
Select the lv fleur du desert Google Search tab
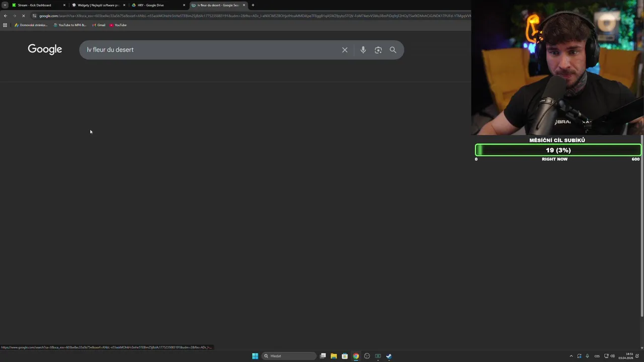point(218,5)
